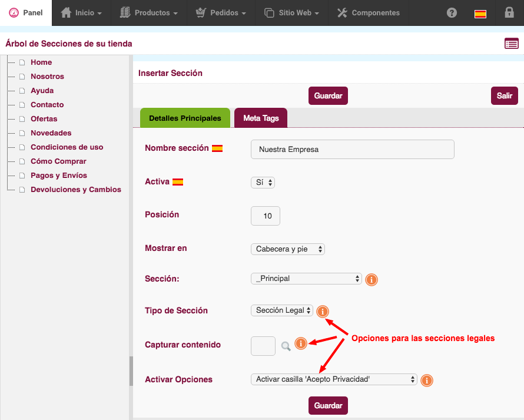Viewport: 524px width, 420px height.
Task: Open Condiciones de uso section
Action: click(67, 147)
